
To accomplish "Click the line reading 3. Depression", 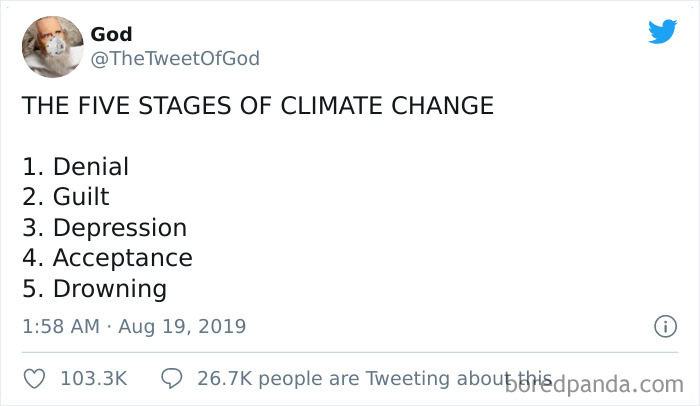I will coord(104,228).
